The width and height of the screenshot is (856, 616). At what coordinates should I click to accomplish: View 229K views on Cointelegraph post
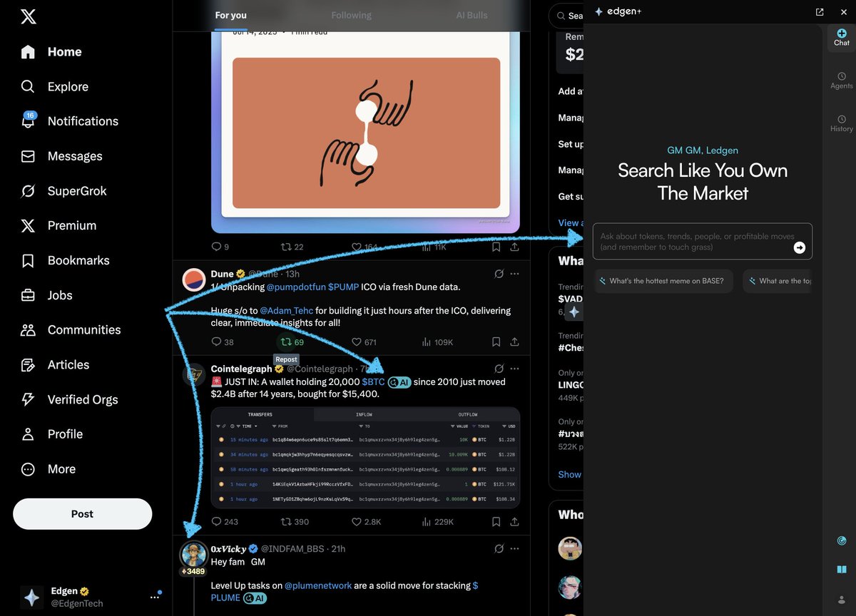[437, 522]
